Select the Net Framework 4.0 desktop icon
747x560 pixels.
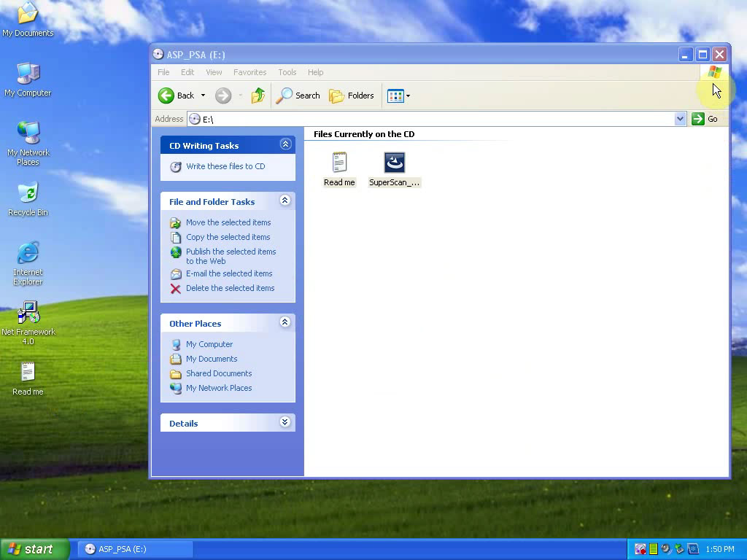(28, 323)
